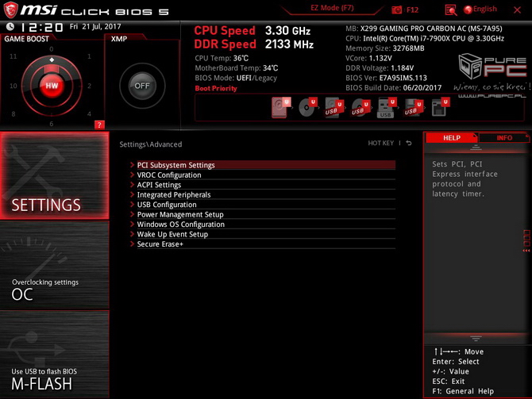The image size is (532, 399).
Task: Click the UEFI/Legacy BIOS Mode value
Action: [x=256, y=78]
